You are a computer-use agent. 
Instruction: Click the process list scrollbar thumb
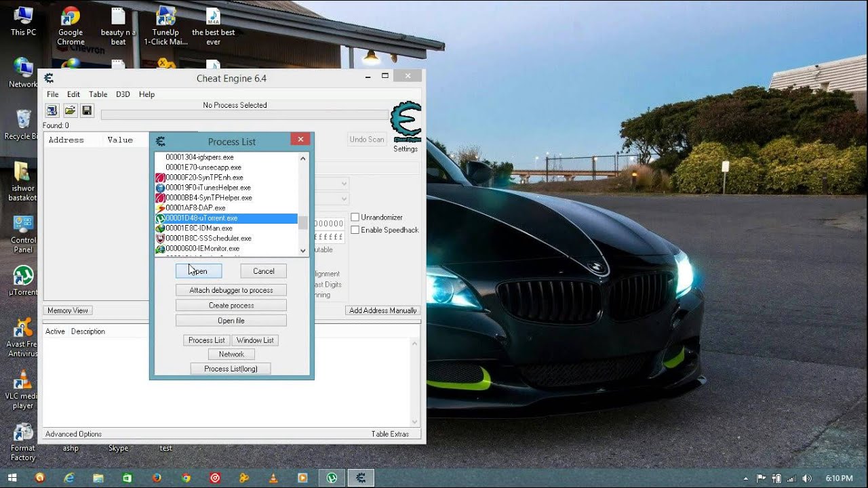click(303, 223)
